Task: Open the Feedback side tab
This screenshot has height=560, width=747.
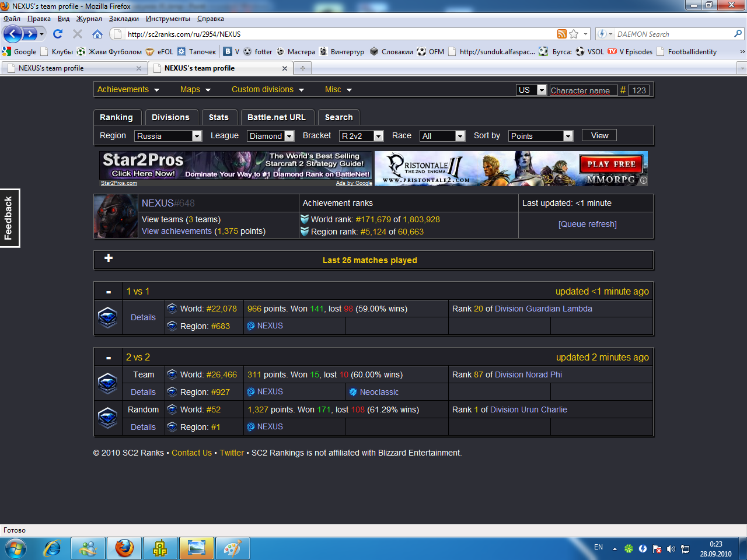Action: (x=9, y=218)
